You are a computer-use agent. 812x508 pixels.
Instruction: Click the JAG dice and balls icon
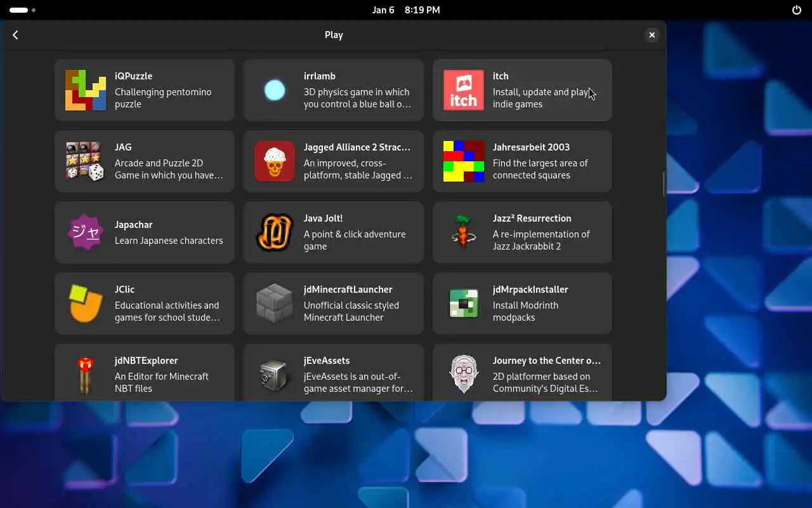tap(85, 161)
